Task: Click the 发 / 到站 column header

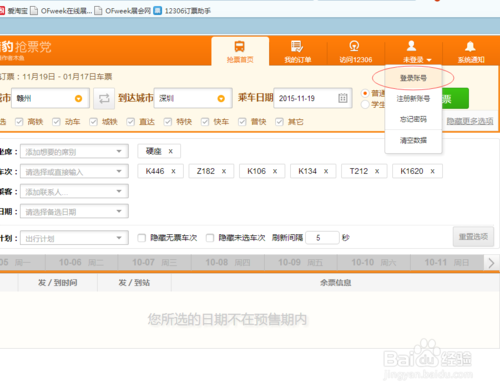Action: [134, 283]
